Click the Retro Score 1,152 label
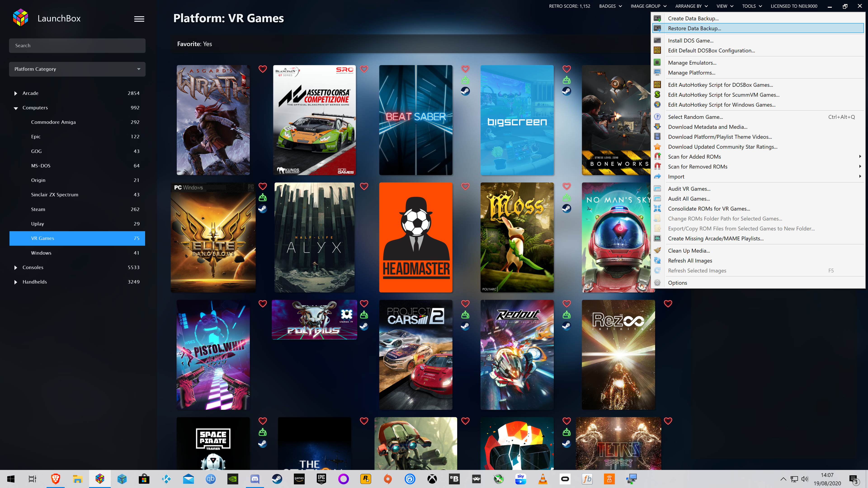This screenshot has height=488, width=868. coord(569,6)
